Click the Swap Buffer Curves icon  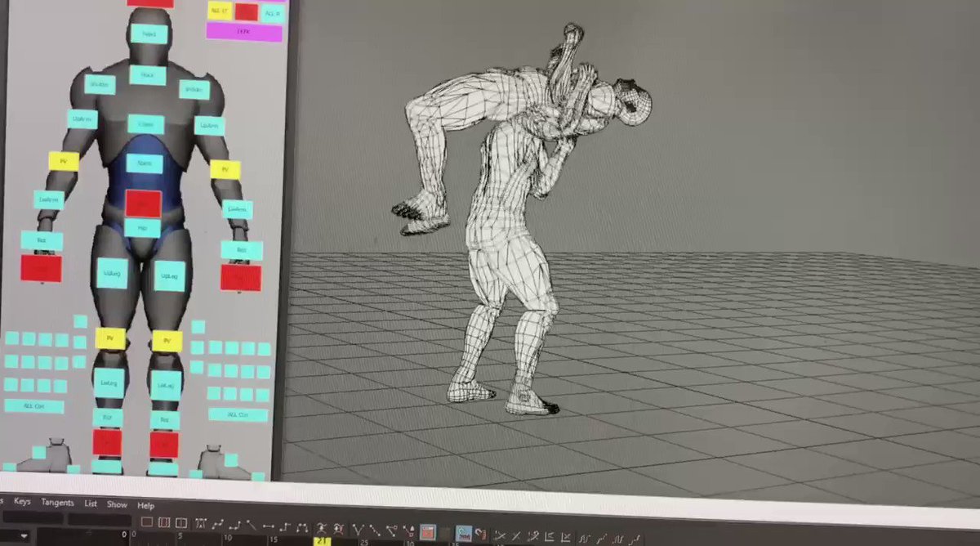click(338, 529)
